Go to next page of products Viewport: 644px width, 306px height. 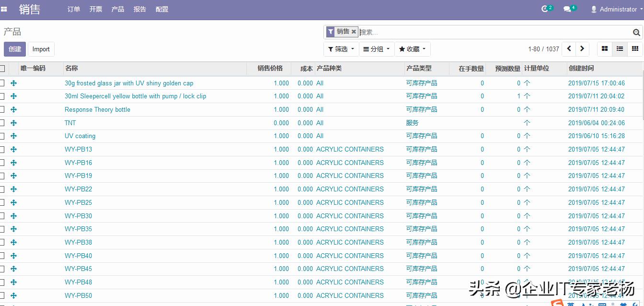click(x=582, y=49)
